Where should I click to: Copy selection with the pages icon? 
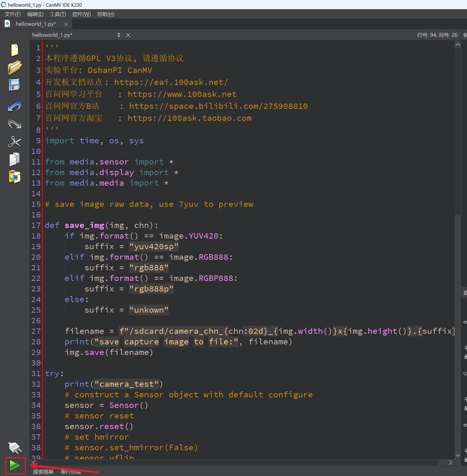pos(14,159)
